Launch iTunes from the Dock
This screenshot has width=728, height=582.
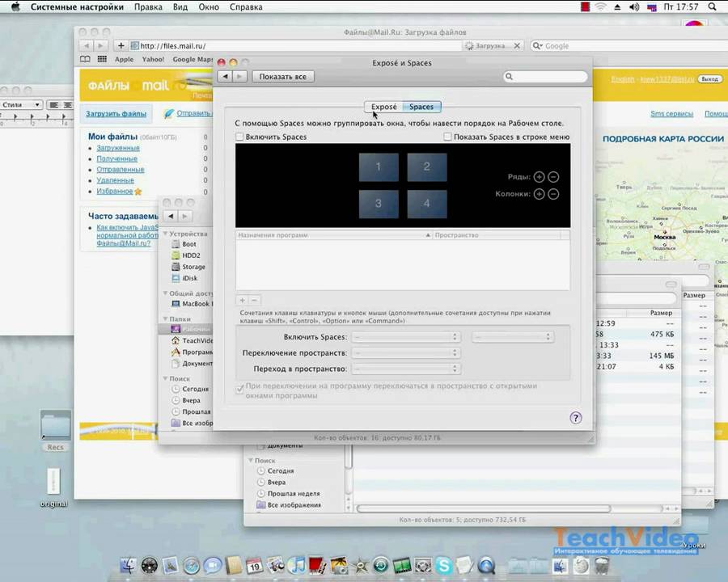click(x=297, y=565)
